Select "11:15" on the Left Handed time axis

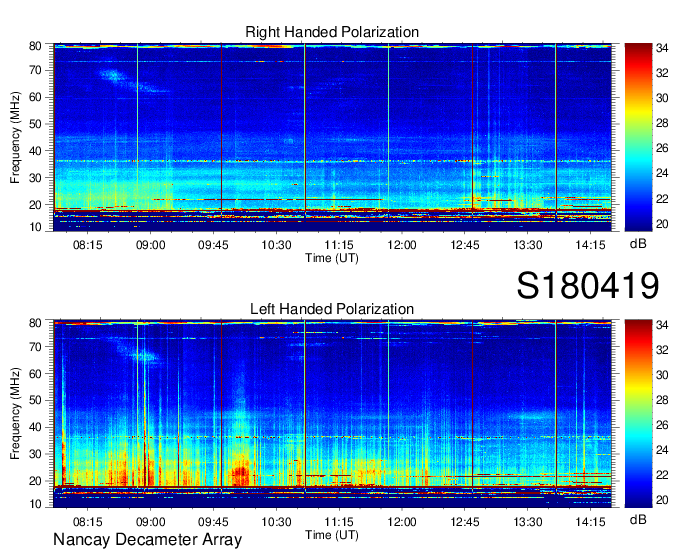pyautogui.click(x=339, y=522)
